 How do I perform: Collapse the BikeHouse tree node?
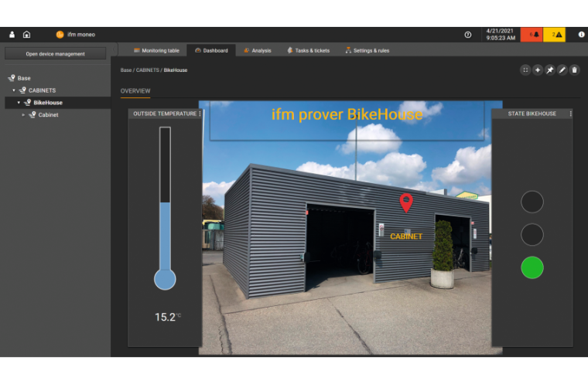pyautogui.click(x=19, y=103)
